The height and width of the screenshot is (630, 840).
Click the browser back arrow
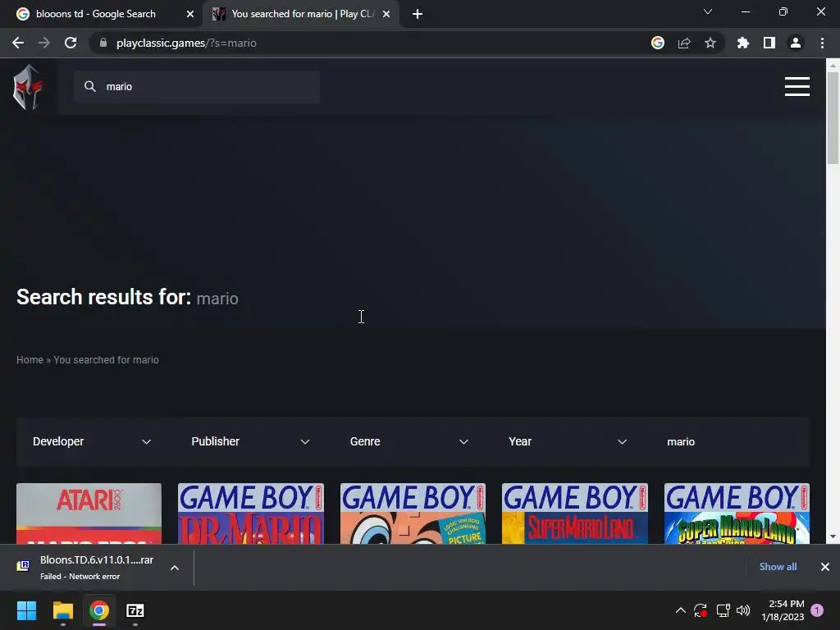coord(18,43)
